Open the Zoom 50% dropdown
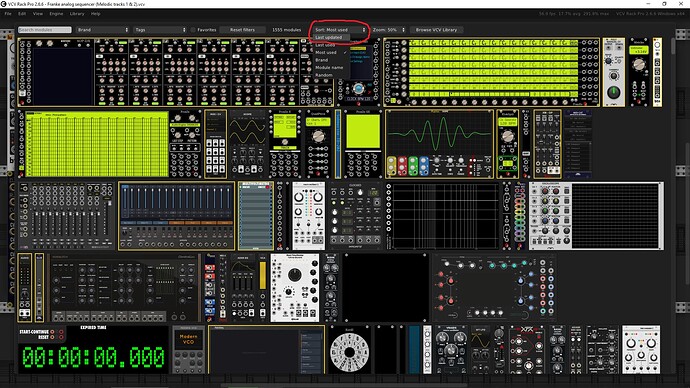690x388 pixels. click(x=388, y=30)
